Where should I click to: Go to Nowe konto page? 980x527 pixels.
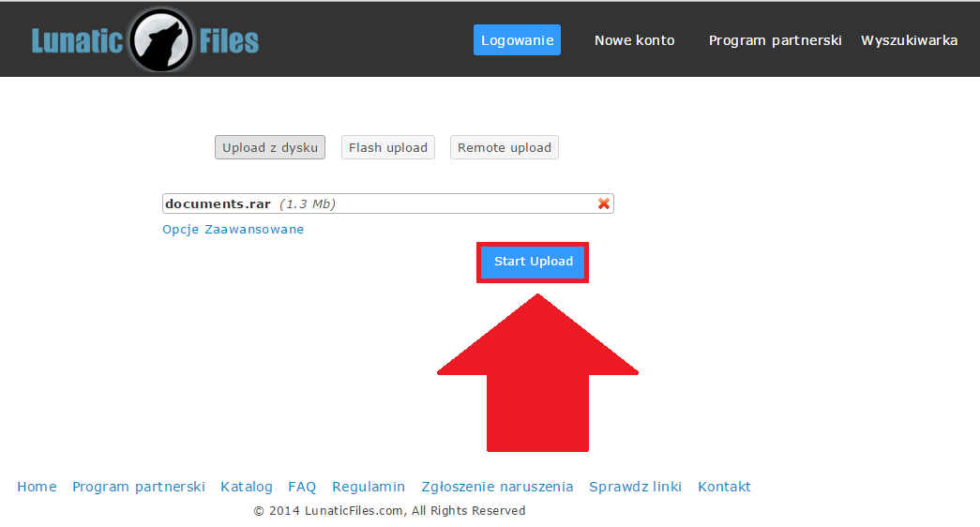[634, 40]
